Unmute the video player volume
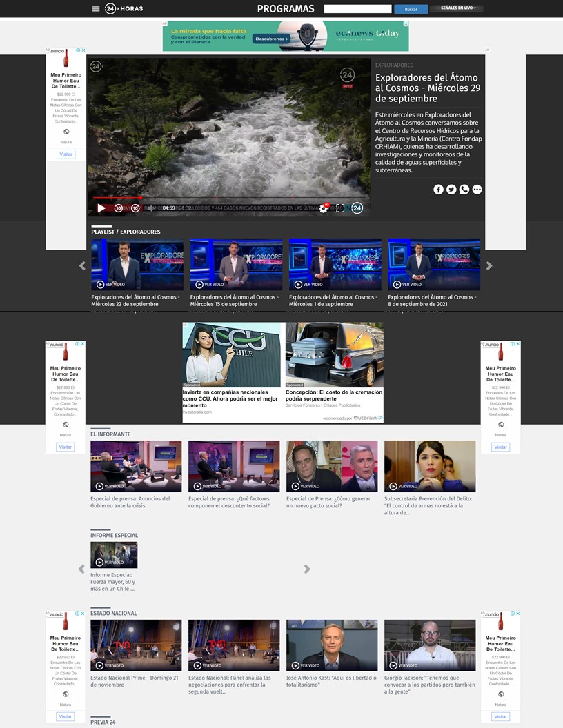The image size is (563, 728). (x=150, y=208)
